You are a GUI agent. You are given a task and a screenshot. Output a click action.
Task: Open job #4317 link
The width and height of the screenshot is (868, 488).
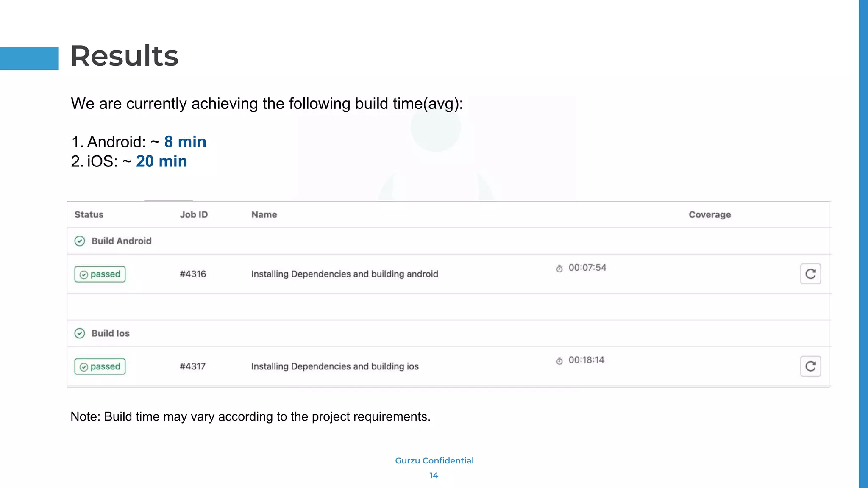192,366
